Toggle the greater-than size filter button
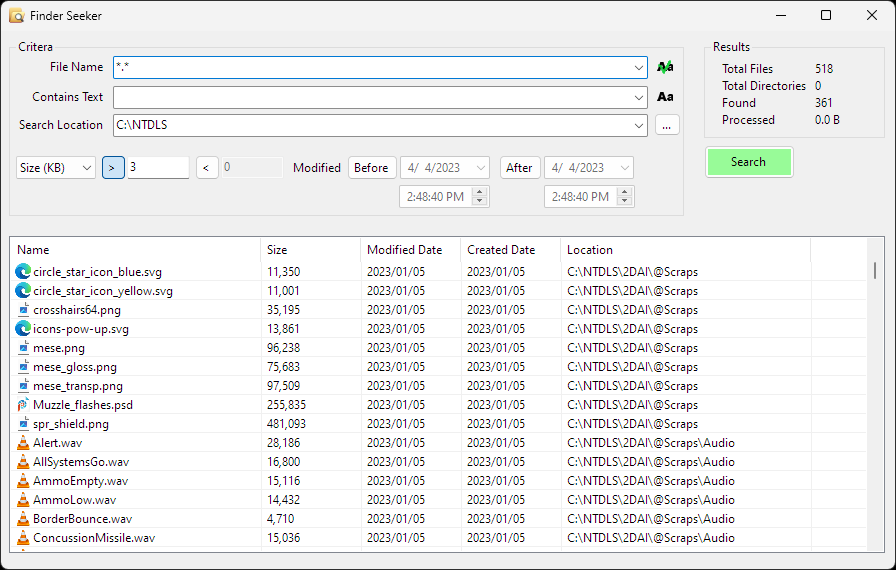This screenshot has height=570, width=896. [113, 168]
